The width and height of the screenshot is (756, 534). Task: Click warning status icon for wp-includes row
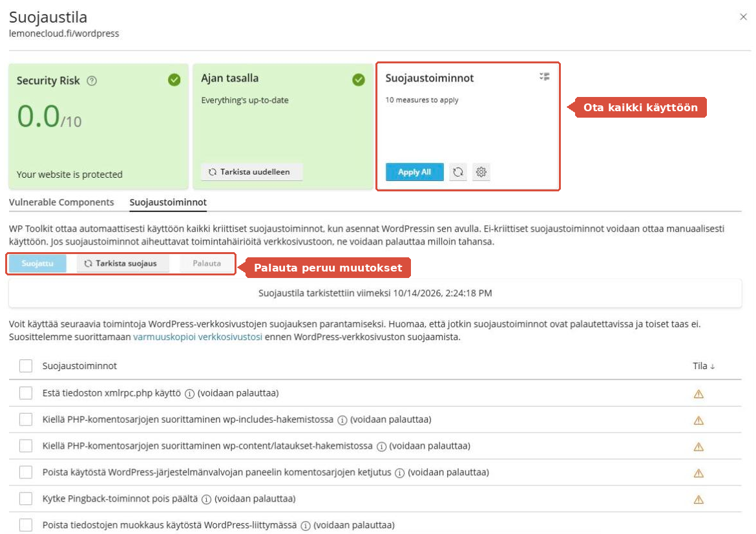(x=698, y=420)
